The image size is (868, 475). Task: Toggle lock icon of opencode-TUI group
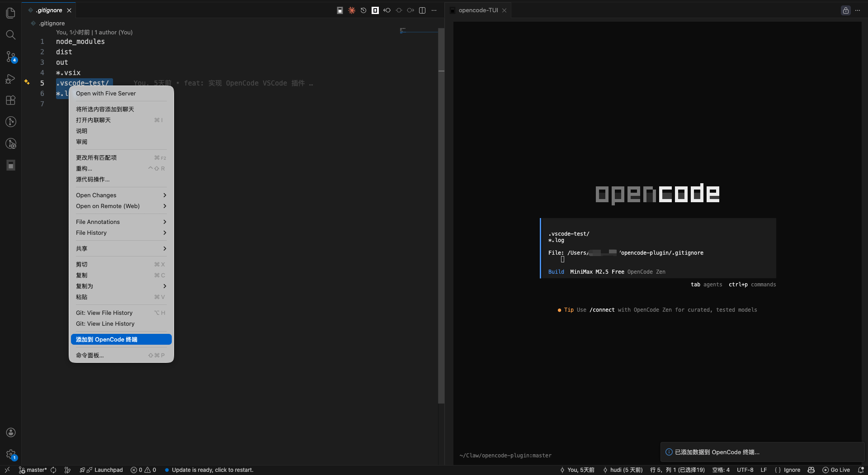click(x=846, y=10)
